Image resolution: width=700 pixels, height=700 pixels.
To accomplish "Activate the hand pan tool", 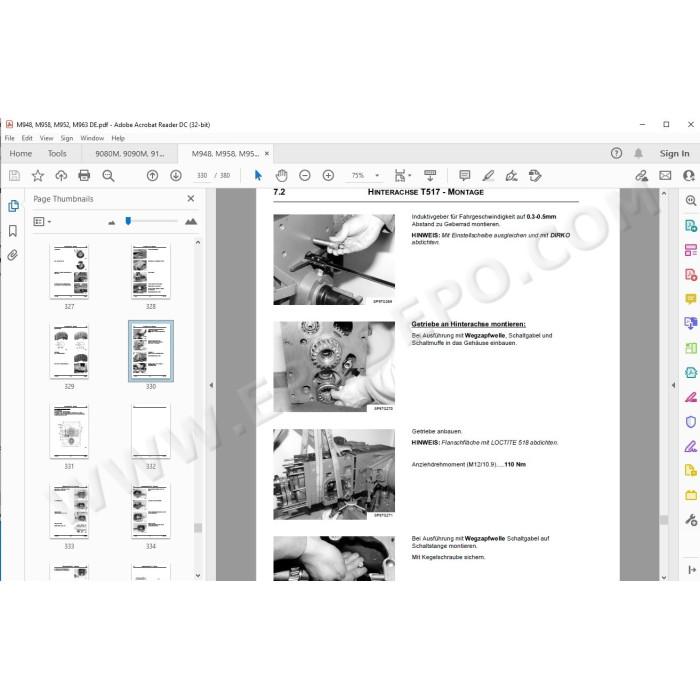I will pyautogui.click(x=281, y=175).
